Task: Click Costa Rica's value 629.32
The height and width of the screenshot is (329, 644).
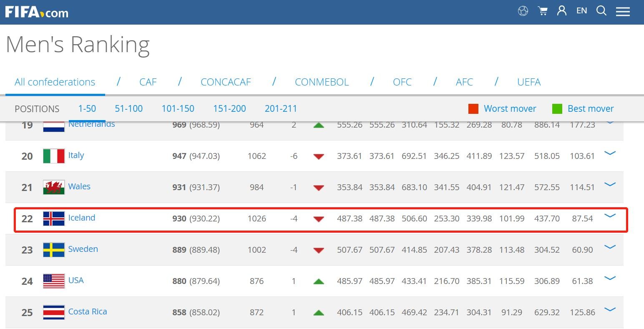Action: [x=547, y=312]
